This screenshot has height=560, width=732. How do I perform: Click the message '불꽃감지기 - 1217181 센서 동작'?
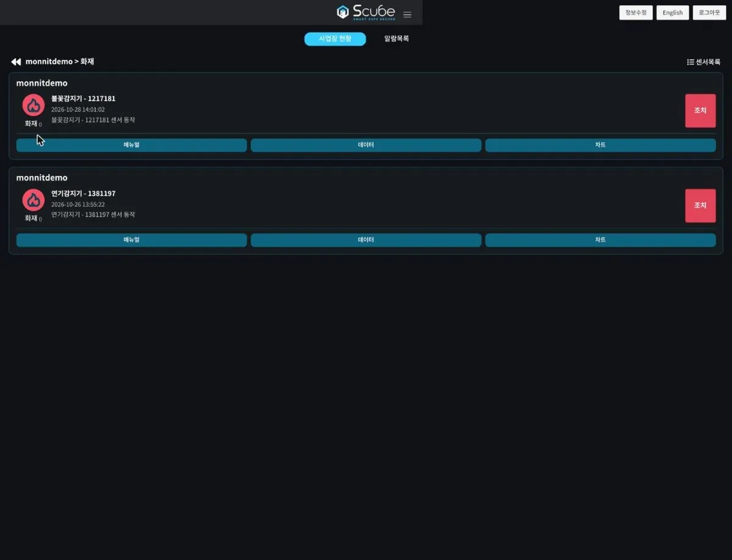(x=93, y=120)
